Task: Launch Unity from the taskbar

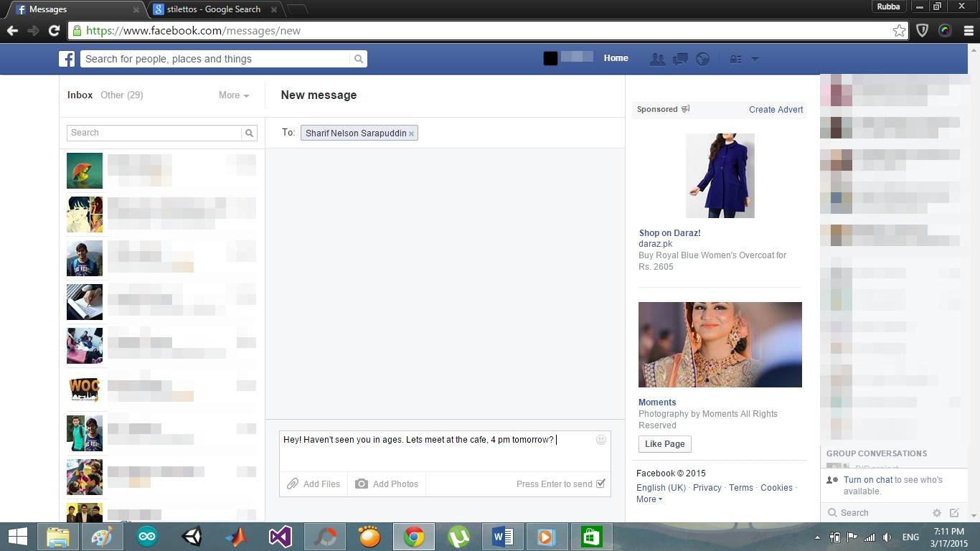Action: (x=192, y=537)
